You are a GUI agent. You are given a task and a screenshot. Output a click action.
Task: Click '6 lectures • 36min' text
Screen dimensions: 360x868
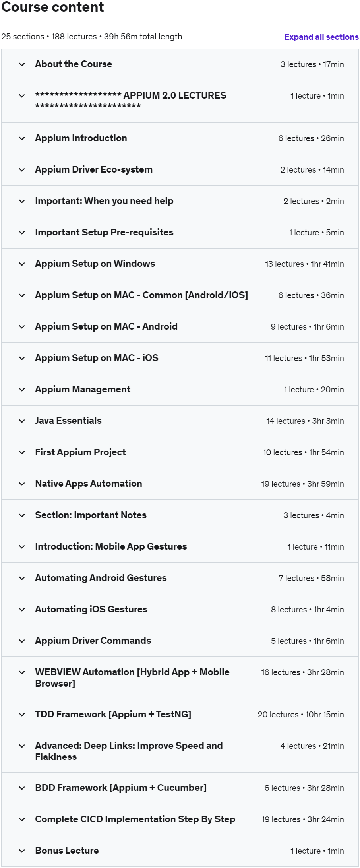[311, 295]
